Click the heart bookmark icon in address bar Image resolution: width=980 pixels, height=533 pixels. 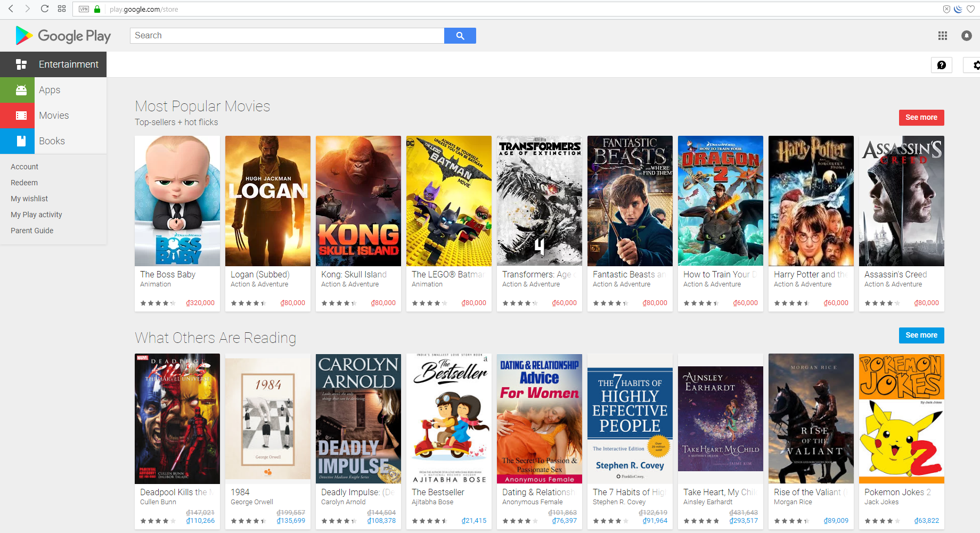pyautogui.click(x=970, y=9)
